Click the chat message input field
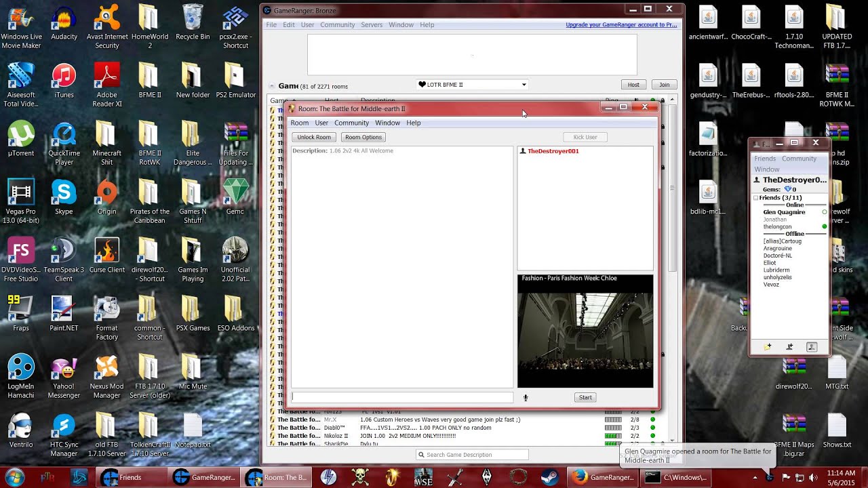The height and width of the screenshot is (488, 868). point(402,397)
